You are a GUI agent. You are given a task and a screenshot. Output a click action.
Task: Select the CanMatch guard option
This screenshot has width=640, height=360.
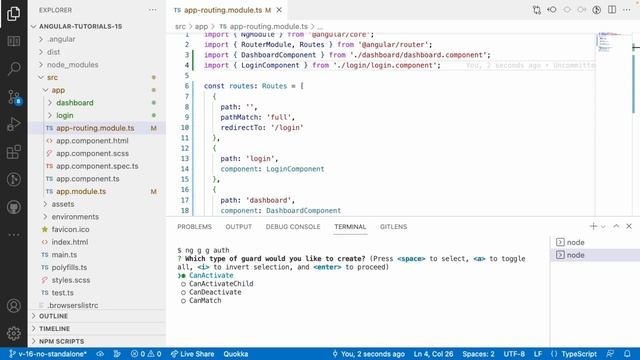tap(205, 300)
